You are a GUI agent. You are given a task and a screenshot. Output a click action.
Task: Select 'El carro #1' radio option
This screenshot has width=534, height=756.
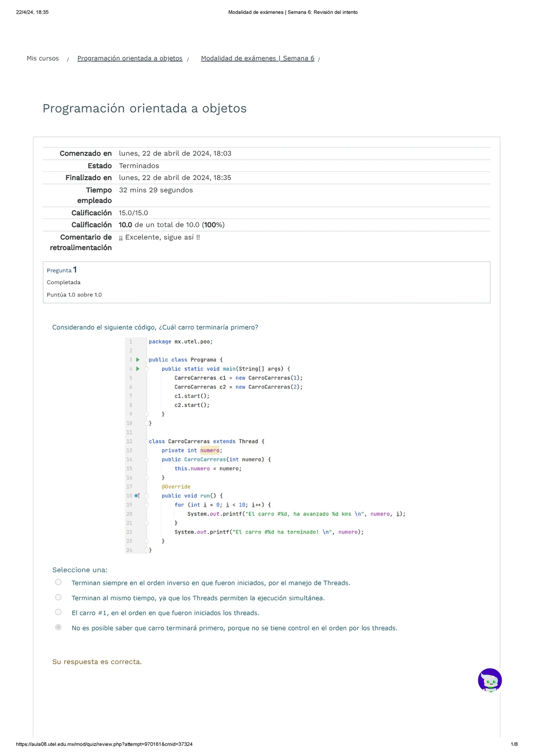click(58, 612)
